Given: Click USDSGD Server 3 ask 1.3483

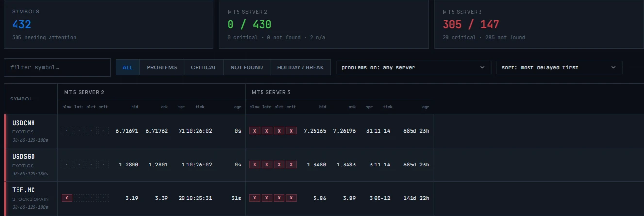Looking at the screenshot, I should pos(346,165).
